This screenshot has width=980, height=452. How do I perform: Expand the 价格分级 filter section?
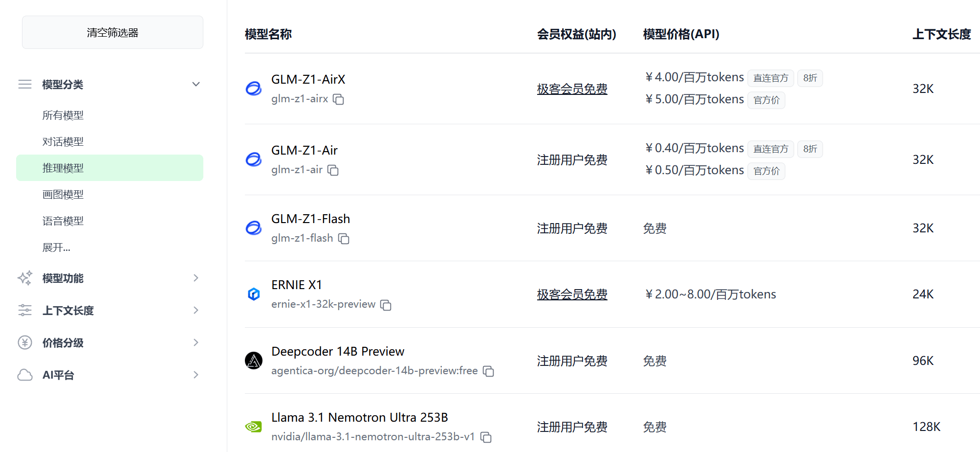coord(196,342)
